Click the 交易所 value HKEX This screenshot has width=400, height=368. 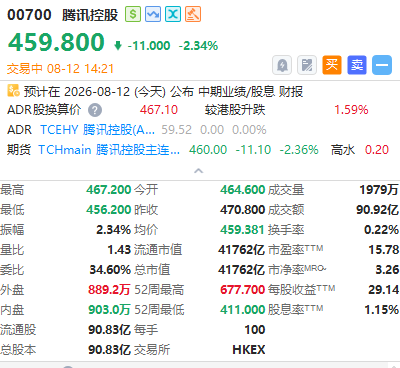click(249, 350)
